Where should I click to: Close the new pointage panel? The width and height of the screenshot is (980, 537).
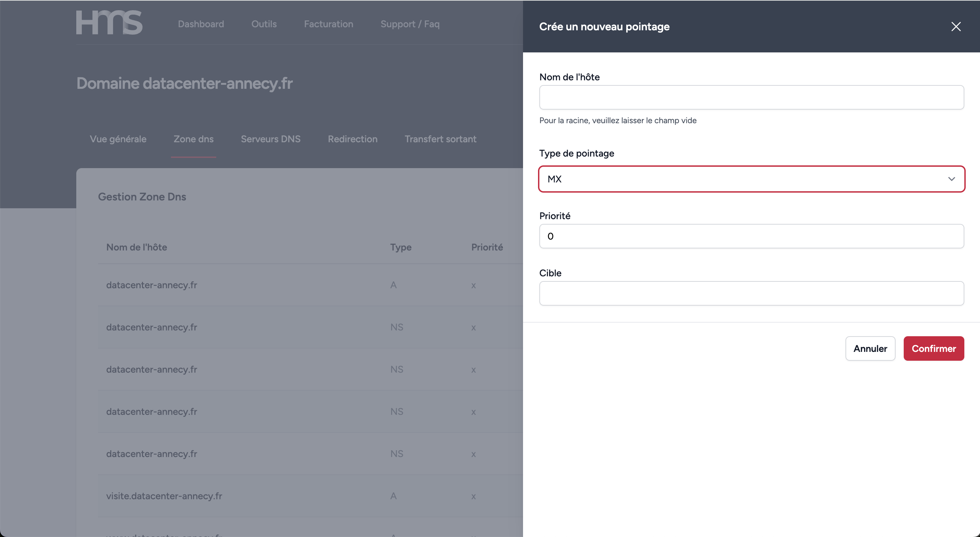pyautogui.click(x=955, y=27)
